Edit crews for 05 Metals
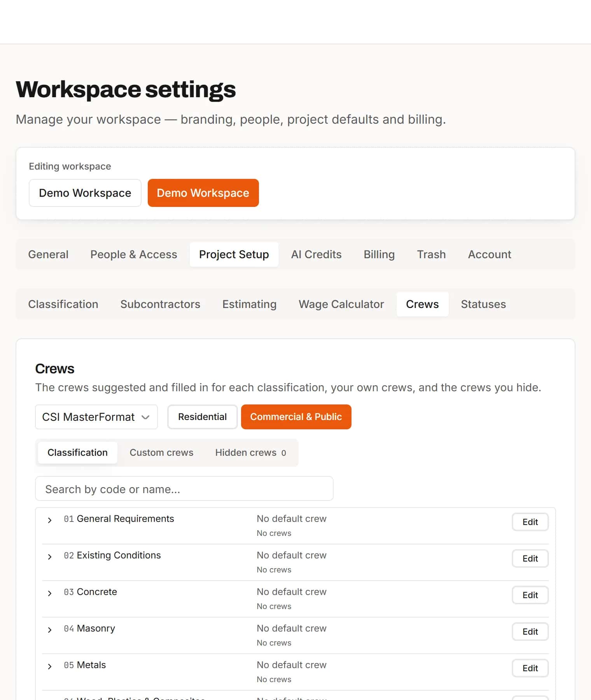The image size is (591, 700). tap(530, 668)
